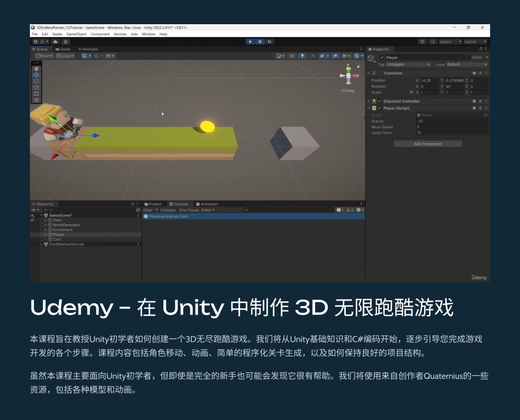Image resolution: width=520 pixels, height=420 pixels.
Task: Select the Move tool in scene toolbar
Action: [x=36, y=75]
